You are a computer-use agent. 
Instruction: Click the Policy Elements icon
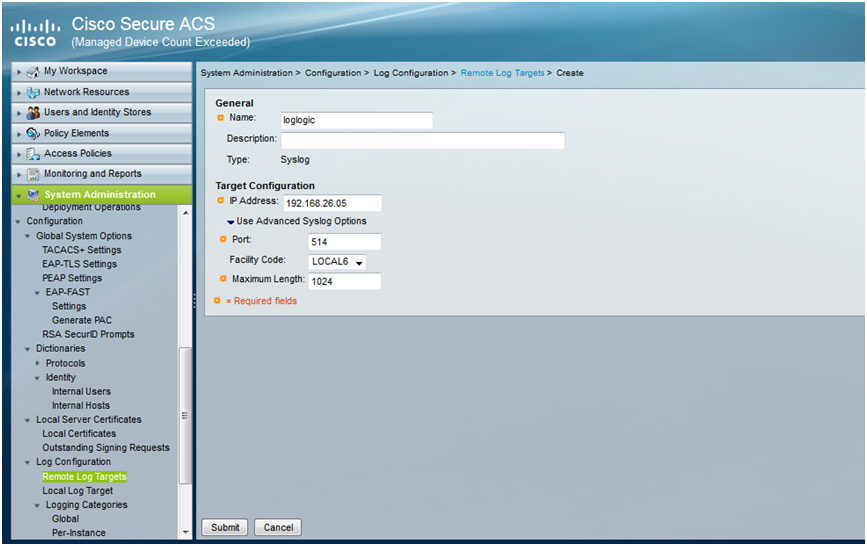pos(33,133)
